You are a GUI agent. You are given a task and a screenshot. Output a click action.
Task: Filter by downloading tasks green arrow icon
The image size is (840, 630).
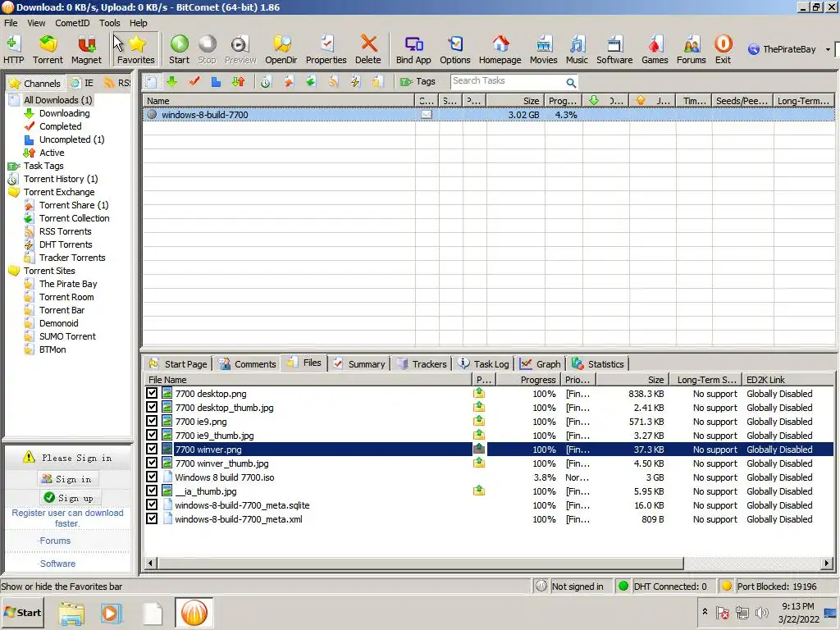[x=172, y=81]
